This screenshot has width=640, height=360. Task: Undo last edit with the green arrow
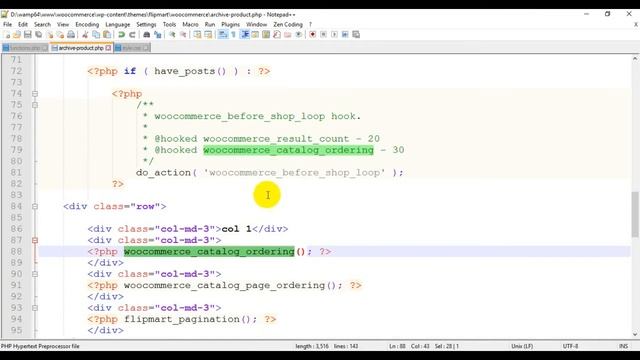point(121,35)
